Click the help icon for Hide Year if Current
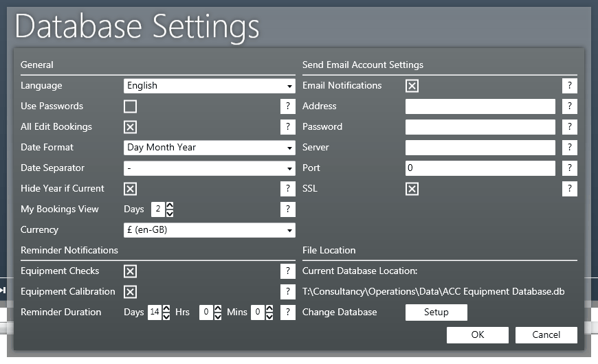Screen dimensions: 598x364 tap(288, 189)
